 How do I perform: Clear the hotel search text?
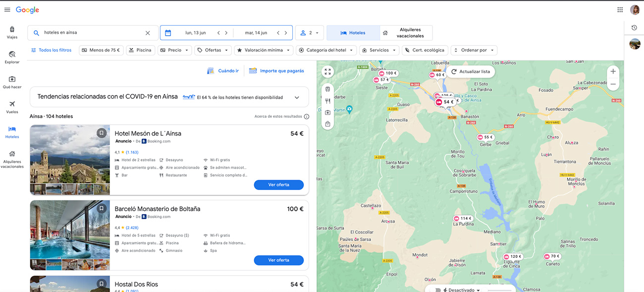click(x=148, y=33)
